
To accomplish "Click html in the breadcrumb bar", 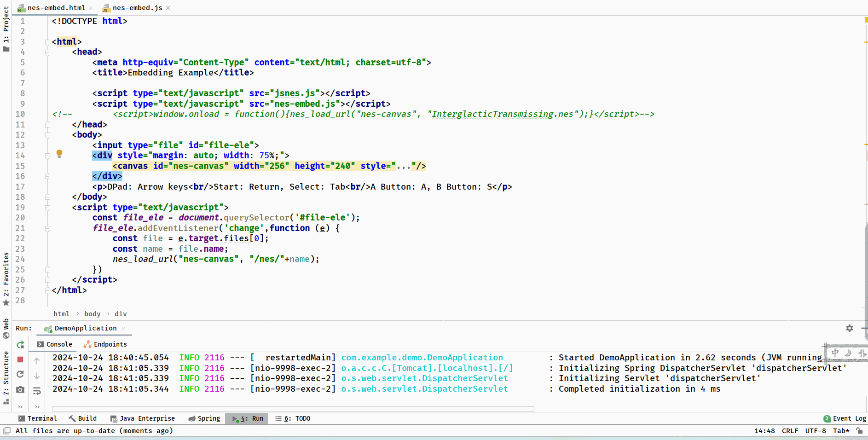I will [61, 314].
